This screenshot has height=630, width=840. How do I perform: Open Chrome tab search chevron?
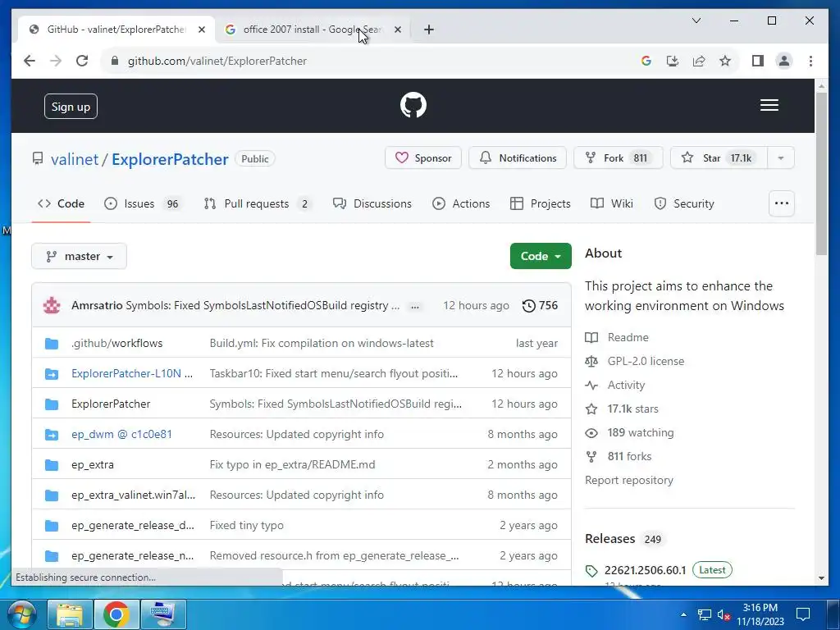[696, 21]
